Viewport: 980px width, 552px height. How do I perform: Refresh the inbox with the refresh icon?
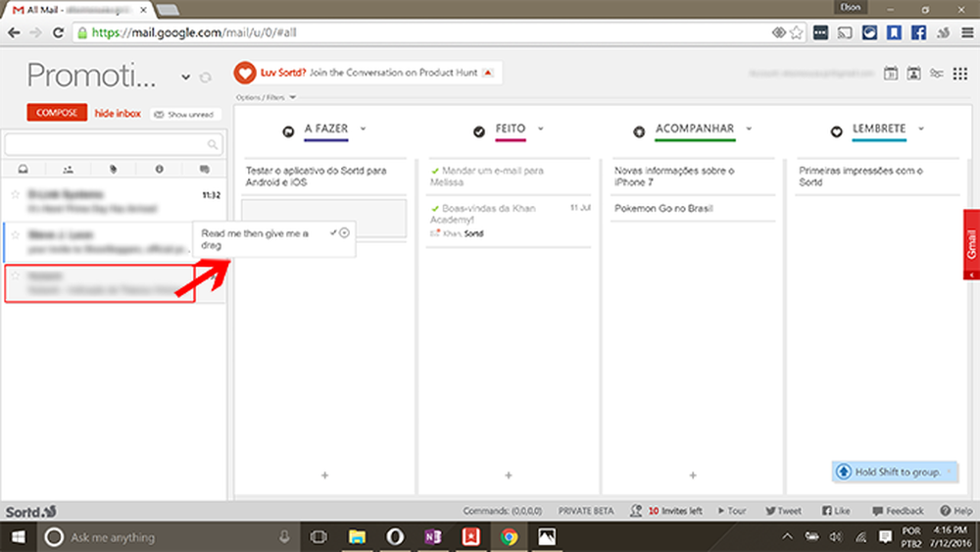(205, 77)
